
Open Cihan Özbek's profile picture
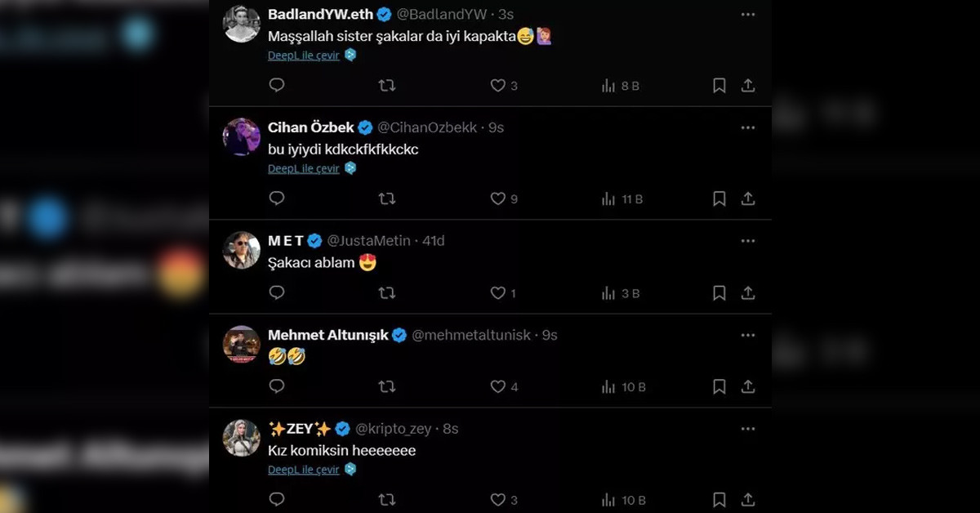pos(242,136)
